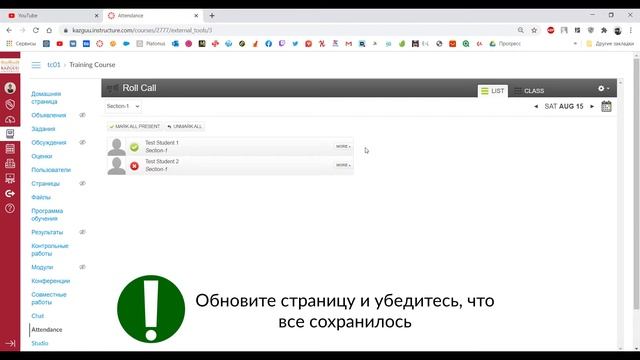The height and width of the screenshot is (360, 640).
Task: Click hidden eye icon beside Обсуждения
Action: [x=82, y=142]
